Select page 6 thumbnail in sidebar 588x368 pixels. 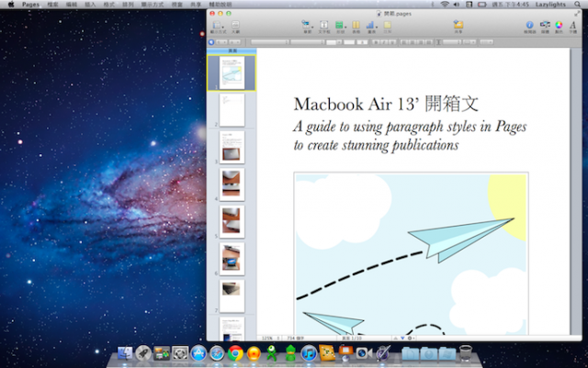coord(232,259)
